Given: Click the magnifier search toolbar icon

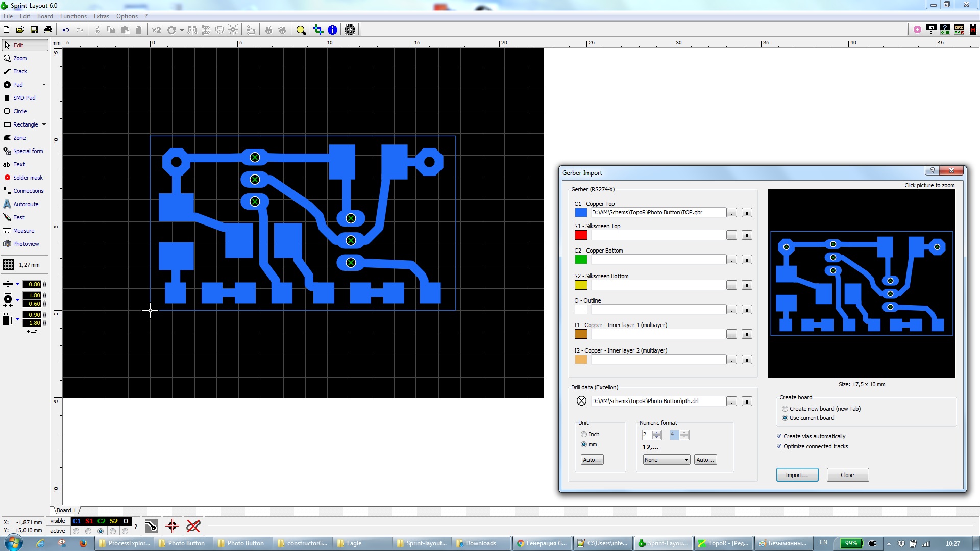Looking at the screenshot, I should click(x=301, y=30).
